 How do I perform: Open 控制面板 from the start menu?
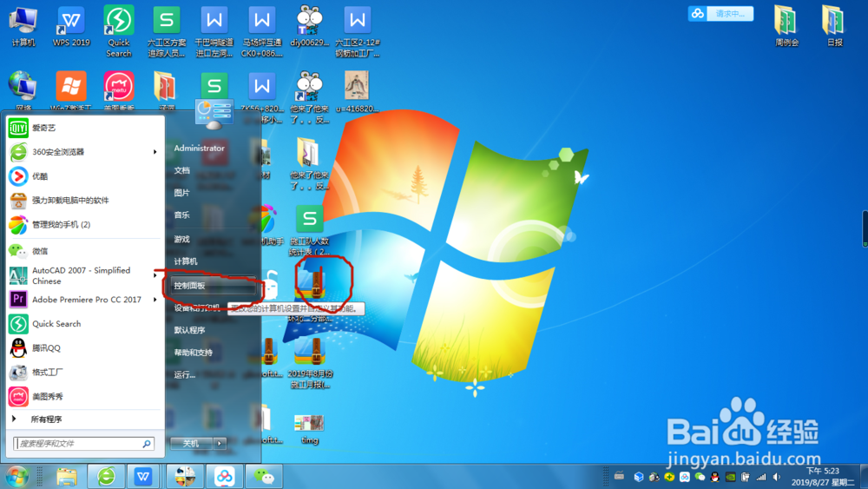[x=214, y=286]
